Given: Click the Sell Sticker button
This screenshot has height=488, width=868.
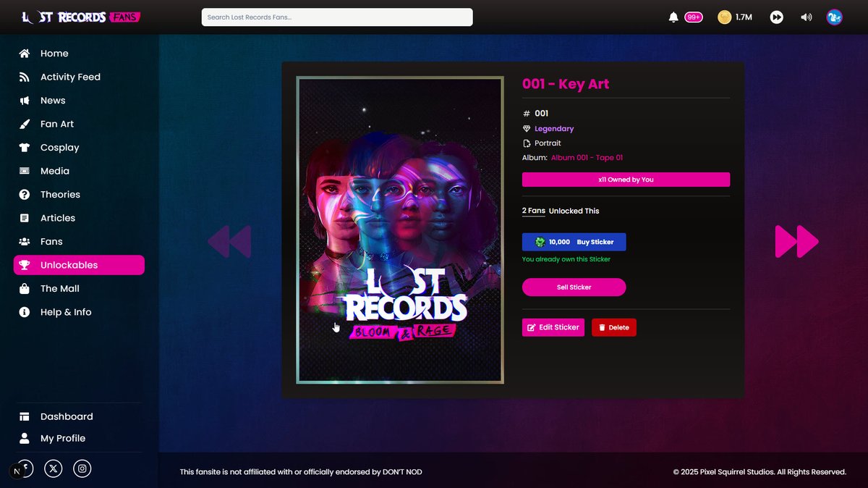Looking at the screenshot, I should pos(574,287).
